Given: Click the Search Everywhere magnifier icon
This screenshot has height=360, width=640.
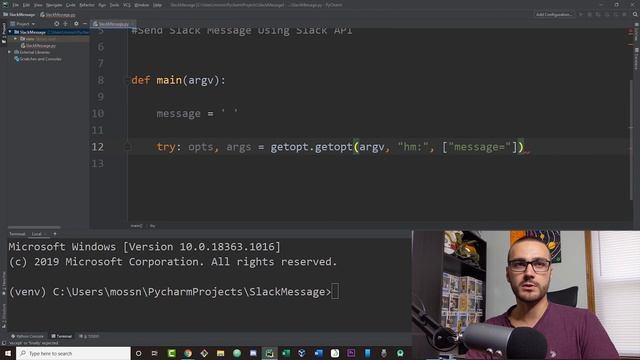Looking at the screenshot, I should (x=635, y=15).
